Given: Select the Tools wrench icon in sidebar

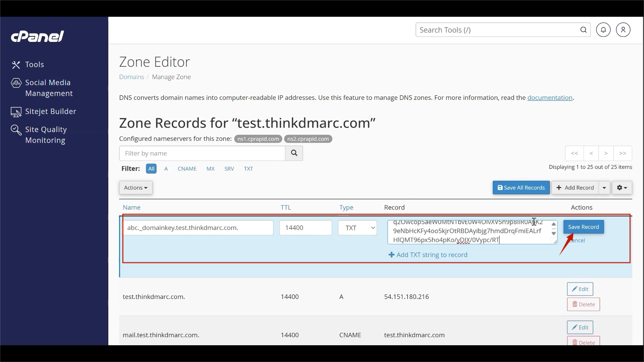Looking at the screenshot, I should (x=16, y=64).
